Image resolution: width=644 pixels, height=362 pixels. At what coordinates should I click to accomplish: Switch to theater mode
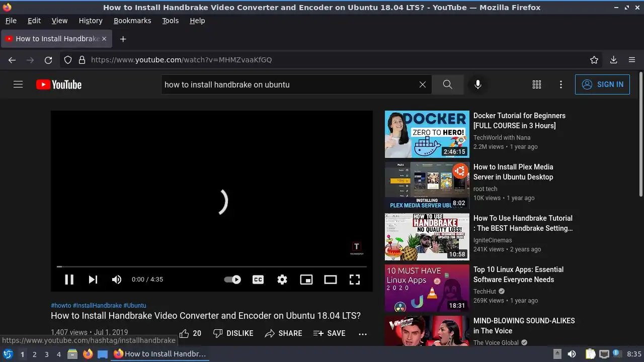click(331, 280)
